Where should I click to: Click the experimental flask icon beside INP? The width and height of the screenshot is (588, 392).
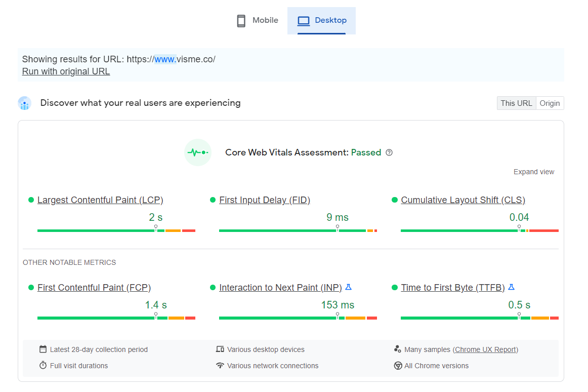348,287
